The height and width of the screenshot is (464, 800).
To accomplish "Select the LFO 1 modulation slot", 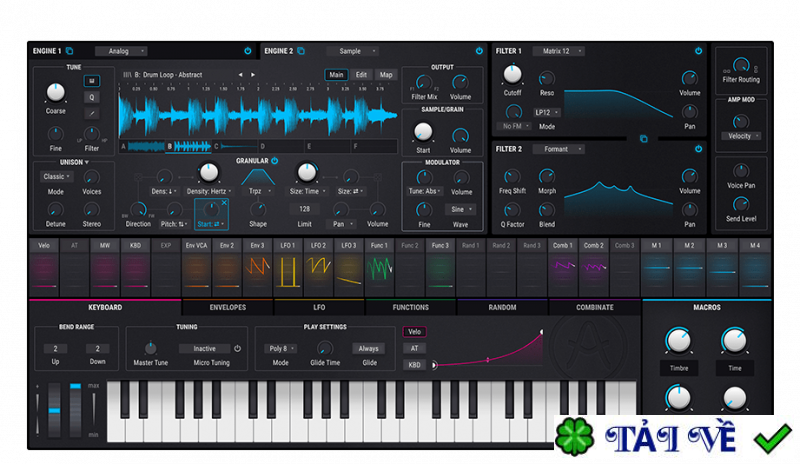I will click(288, 267).
